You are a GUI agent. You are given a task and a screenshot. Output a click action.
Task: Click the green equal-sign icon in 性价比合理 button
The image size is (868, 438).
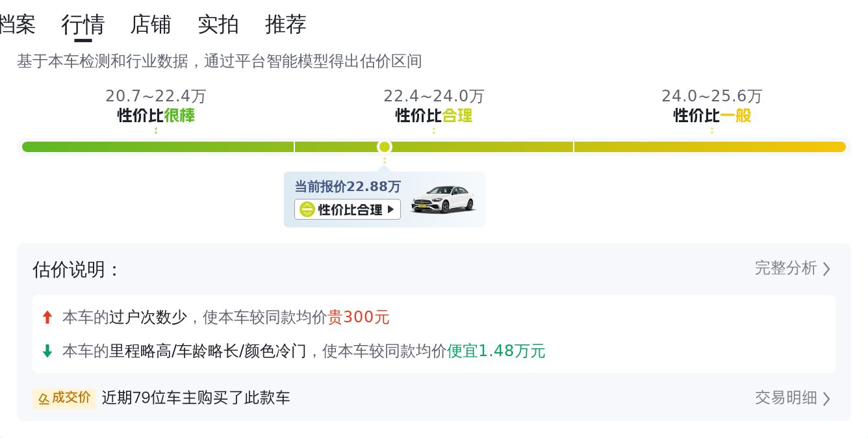[307, 209]
